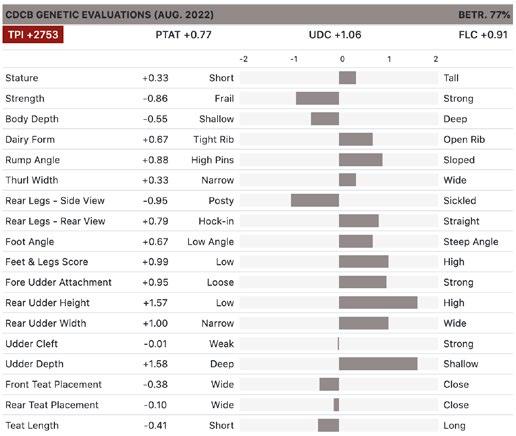
Task: Click the Rear Udder Height bar
Action: (x=378, y=303)
